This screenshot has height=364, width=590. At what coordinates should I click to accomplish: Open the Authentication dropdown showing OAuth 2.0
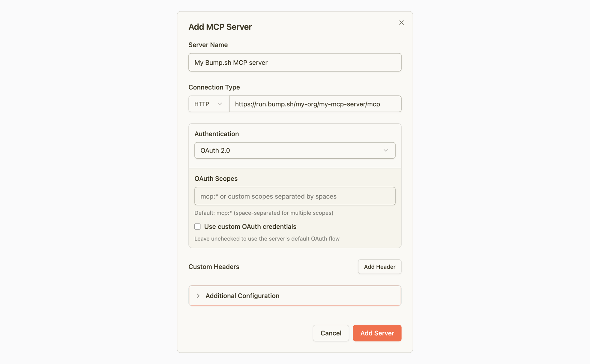pyautogui.click(x=295, y=150)
